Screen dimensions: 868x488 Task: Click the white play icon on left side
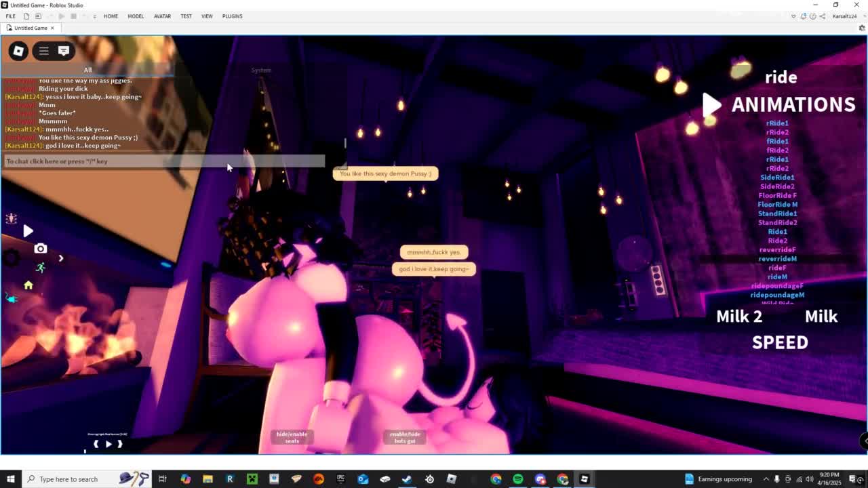(x=28, y=231)
